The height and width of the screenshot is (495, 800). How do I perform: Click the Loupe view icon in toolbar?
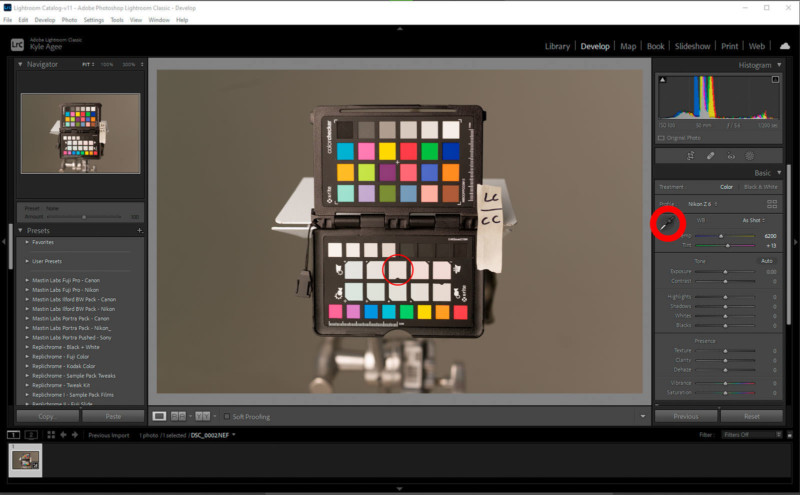tap(159, 415)
